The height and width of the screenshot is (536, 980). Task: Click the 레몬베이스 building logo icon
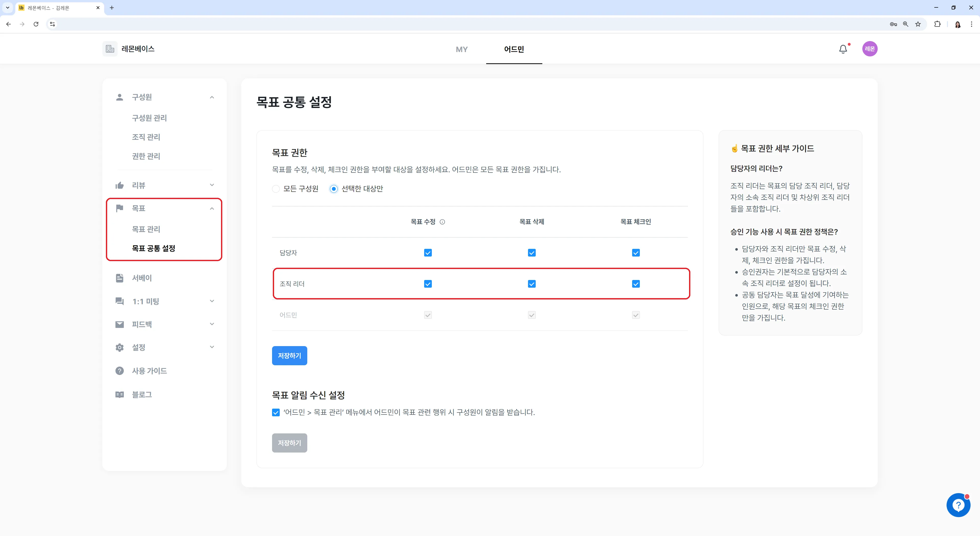[110, 49]
